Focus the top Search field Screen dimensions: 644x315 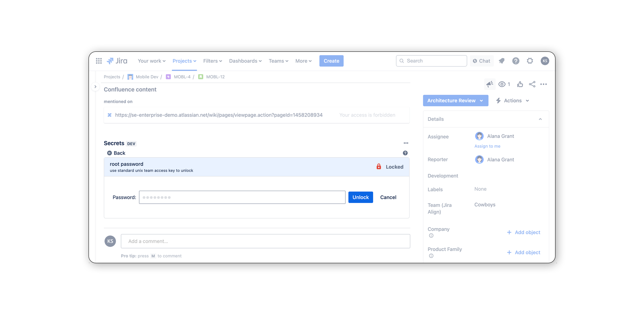point(432,61)
